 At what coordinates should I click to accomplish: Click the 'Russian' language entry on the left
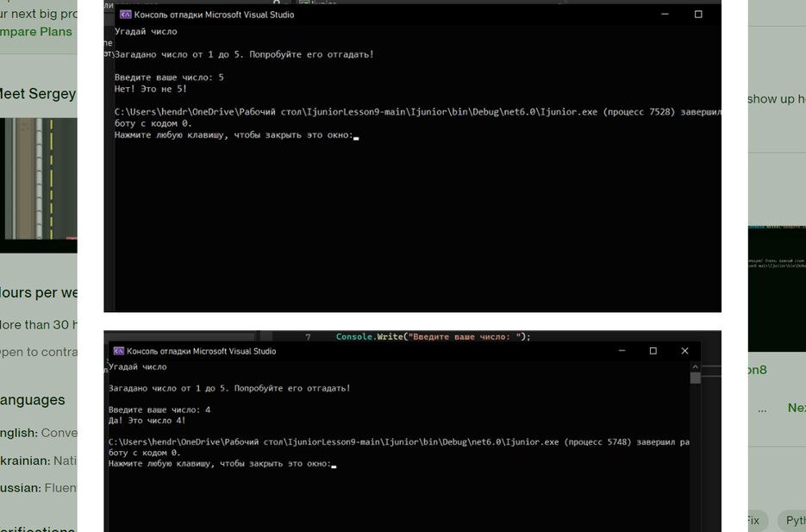38,488
